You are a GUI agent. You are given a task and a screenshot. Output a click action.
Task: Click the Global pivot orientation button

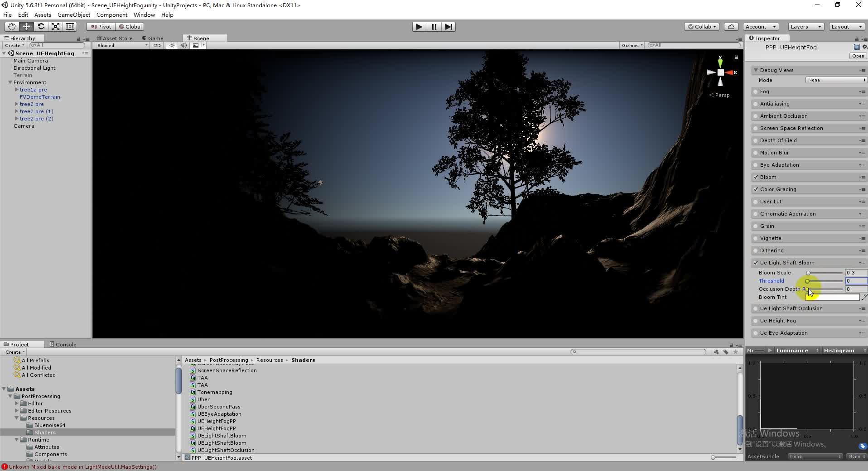click(x=130, y=26)
